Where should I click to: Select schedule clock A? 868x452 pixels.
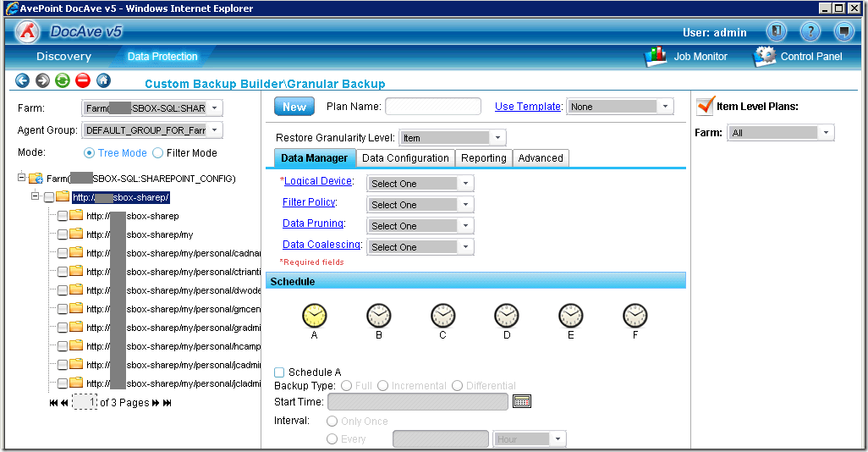coord(314,317)
